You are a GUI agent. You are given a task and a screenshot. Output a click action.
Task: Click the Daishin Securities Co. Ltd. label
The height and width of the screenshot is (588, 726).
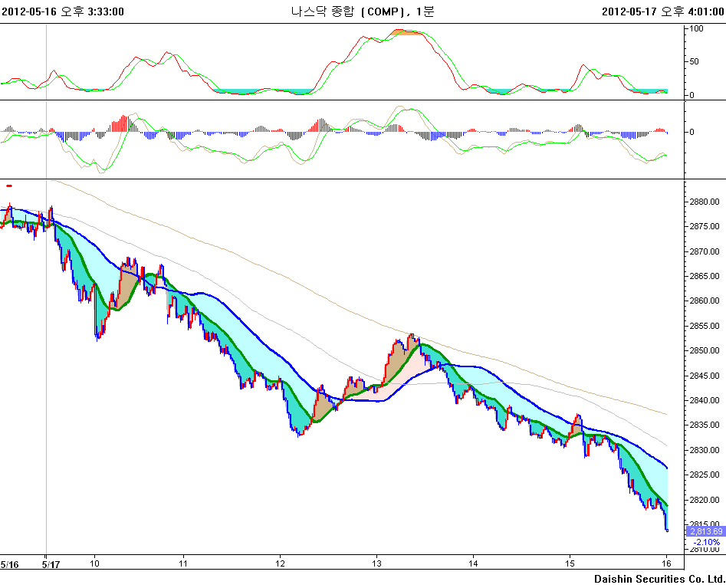click(x=659, y=578)
